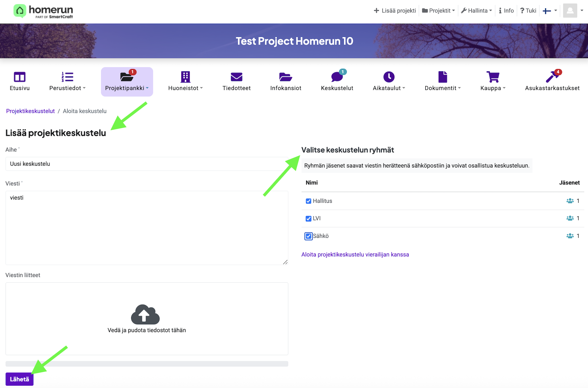Viewport: 588px width, 388px height.
Task: Click the Viesti message text area
Action: tap(147, 228)
